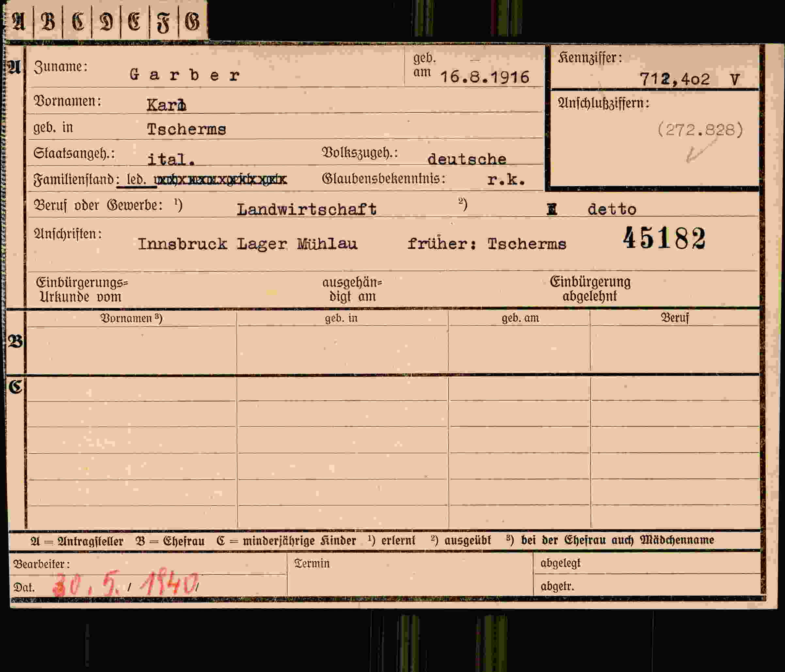The height and width of the screenshot is (672, 785).
Task: Click the section C marker letter
Action: coord(16,386)
